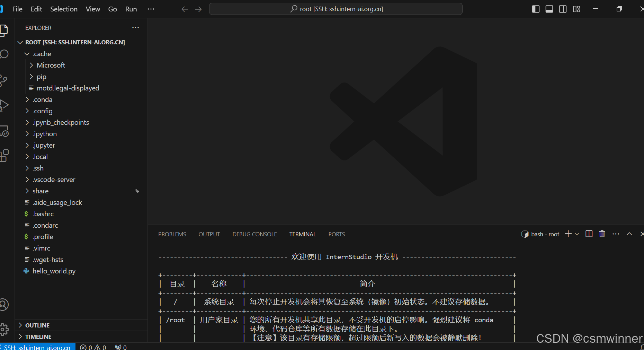Toggle the bottom panel visibility

coord(549,9)
